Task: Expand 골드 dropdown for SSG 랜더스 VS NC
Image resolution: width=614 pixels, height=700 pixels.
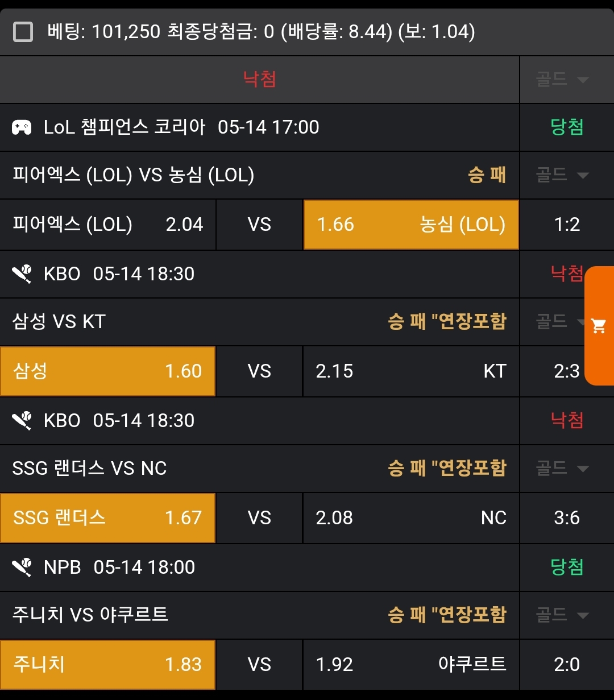Action: click(x=562, y=469)
